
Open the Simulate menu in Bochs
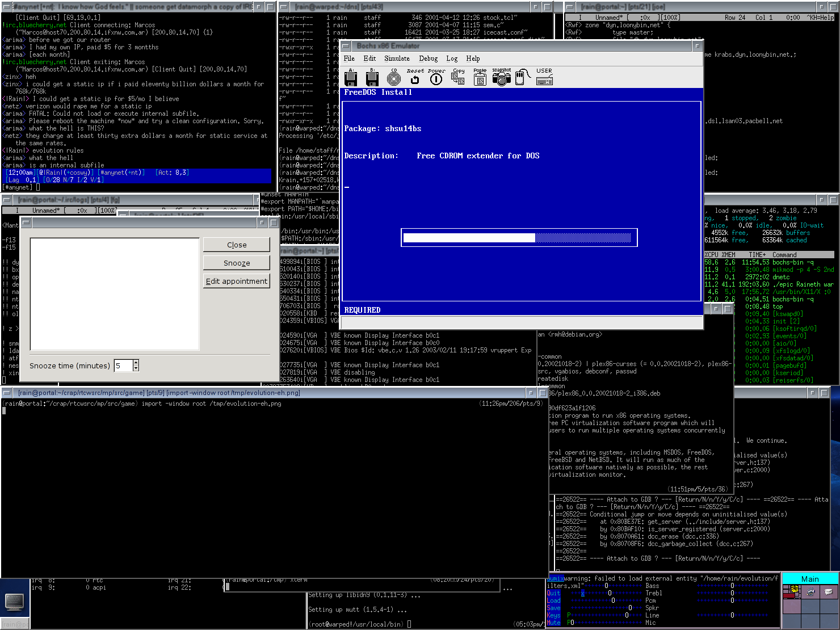(x=397, y=58)
